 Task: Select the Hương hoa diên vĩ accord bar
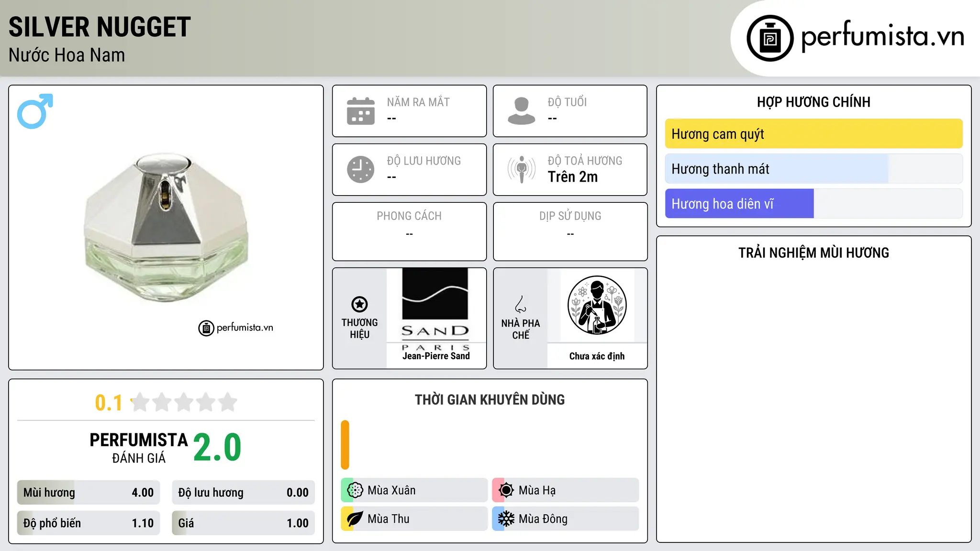point(814,204)
